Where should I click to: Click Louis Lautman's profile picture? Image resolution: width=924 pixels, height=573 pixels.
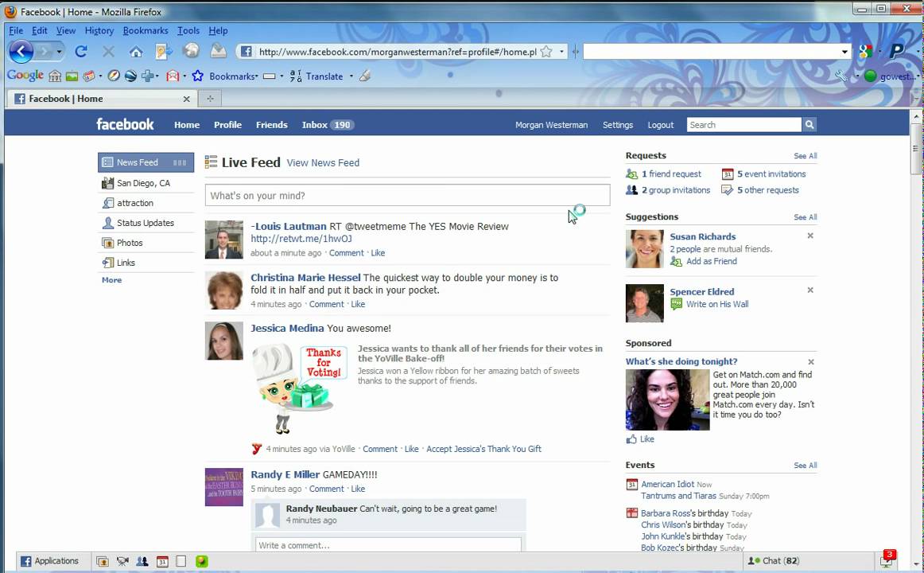tap(224, 240)
